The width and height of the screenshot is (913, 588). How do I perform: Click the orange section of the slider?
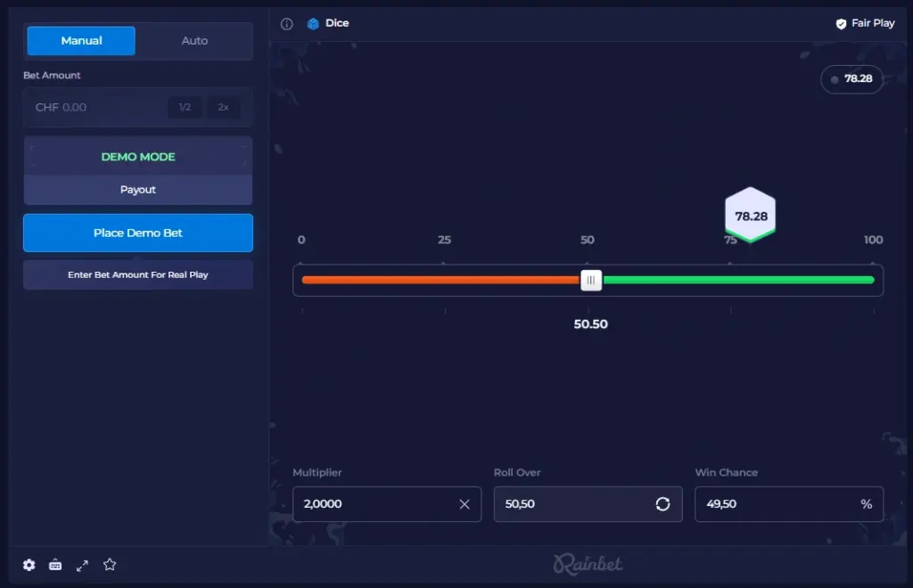pyautogui.click(x=440, y=281)
